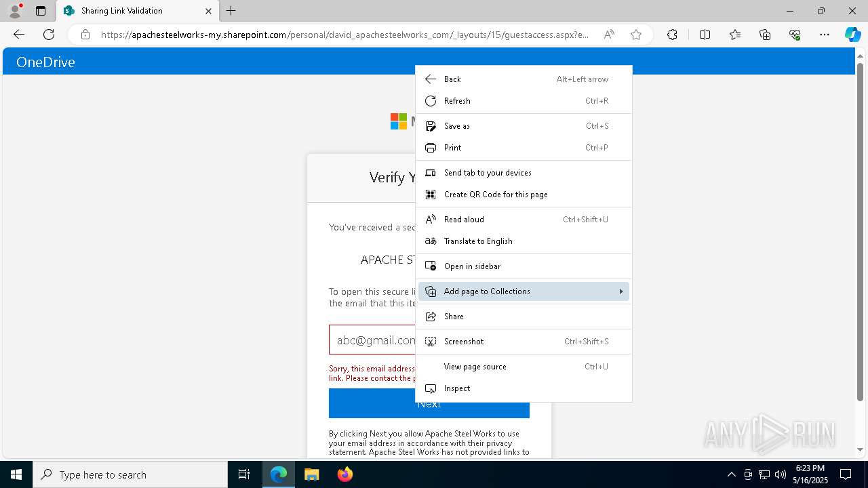The image size is (868, 488).
Task: Open Copilot icon in toolbar
Action: [x=852, y=35]
